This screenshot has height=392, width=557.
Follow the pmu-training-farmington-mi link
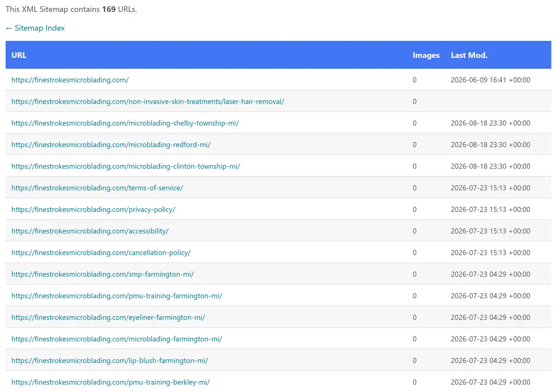tap(117, 296)
